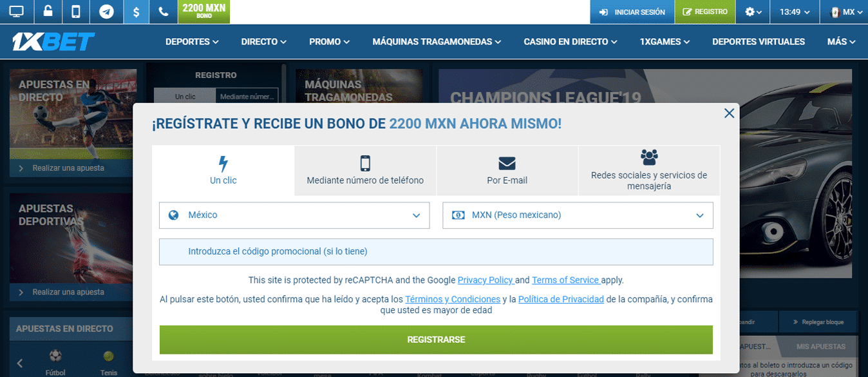Click the 2200 MXN bono badge
Viewport: 868px width, 377px height.
(203, 11)
